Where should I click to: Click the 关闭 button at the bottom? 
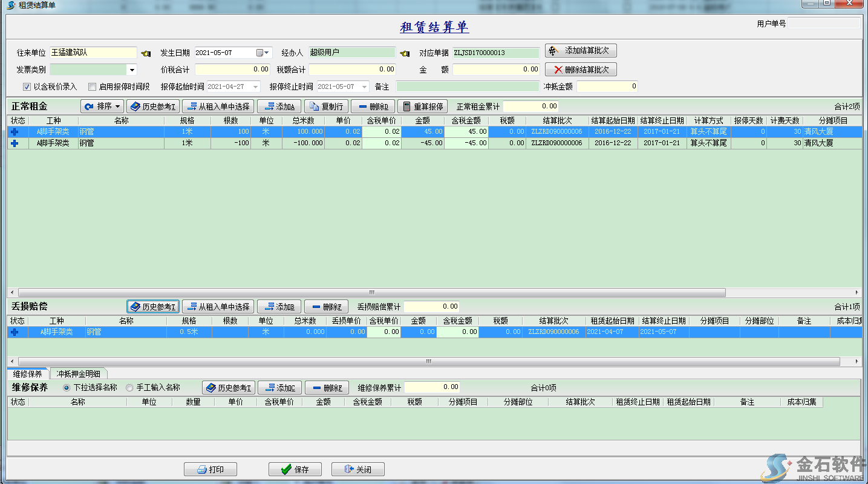(357, 469)
